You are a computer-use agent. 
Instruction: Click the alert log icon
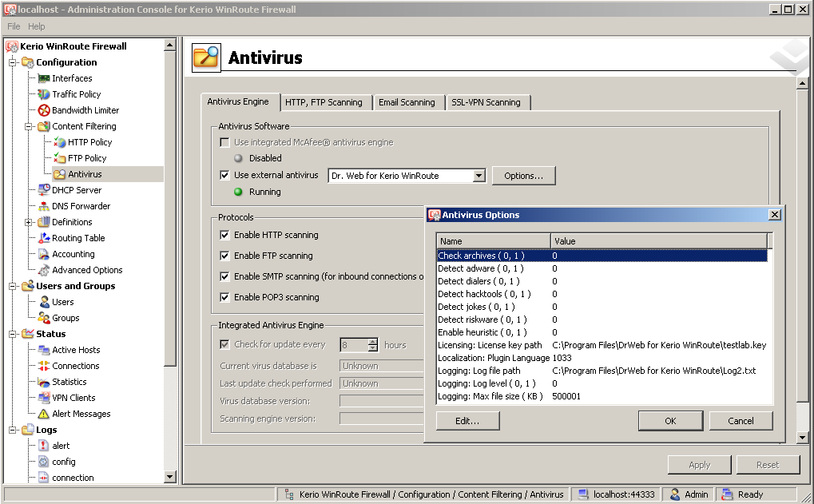coord(44,446)
